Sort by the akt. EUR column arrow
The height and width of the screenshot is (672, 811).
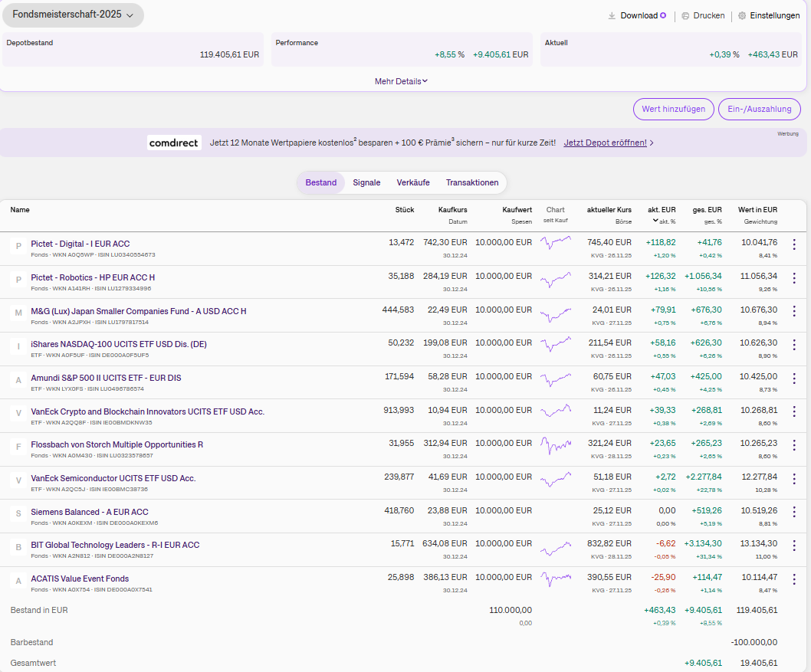tap(655, 221)
